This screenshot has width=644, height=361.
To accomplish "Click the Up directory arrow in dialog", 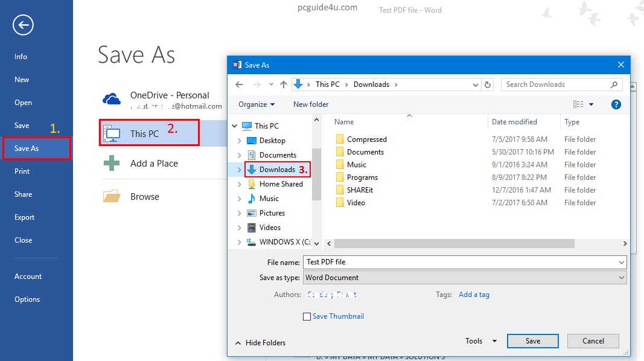I will click(x=284, y=85).
